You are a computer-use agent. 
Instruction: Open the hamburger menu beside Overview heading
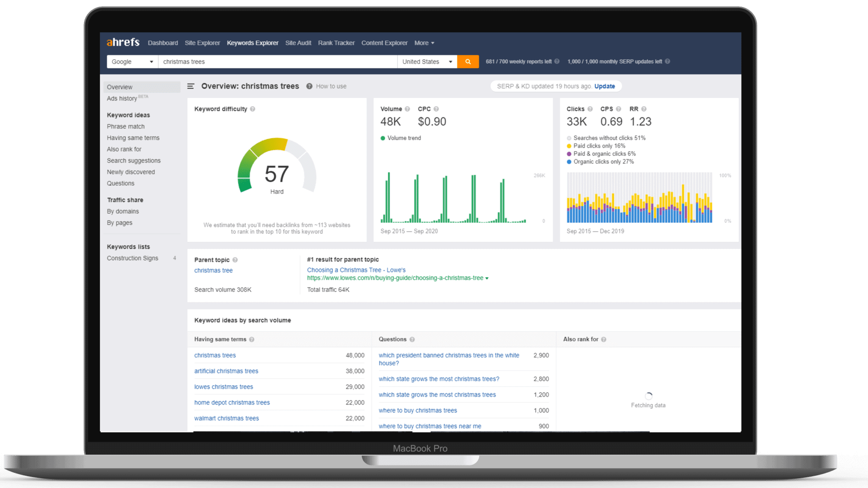191,86
